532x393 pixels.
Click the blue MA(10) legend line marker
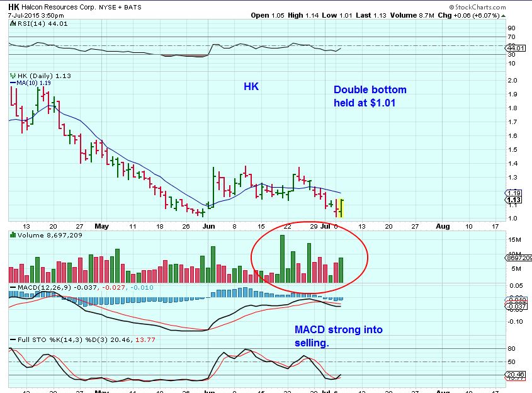point(13,83)
